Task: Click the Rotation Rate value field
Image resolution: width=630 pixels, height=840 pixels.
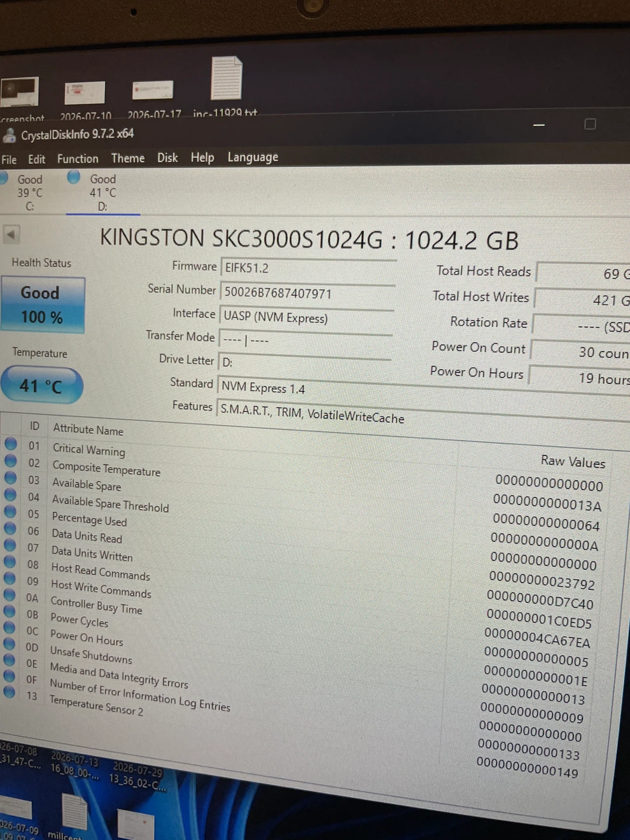Action: click(582, 325)
